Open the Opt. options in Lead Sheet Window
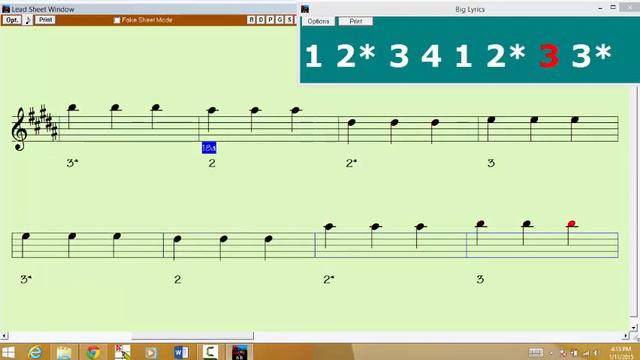 pos(12,20)
